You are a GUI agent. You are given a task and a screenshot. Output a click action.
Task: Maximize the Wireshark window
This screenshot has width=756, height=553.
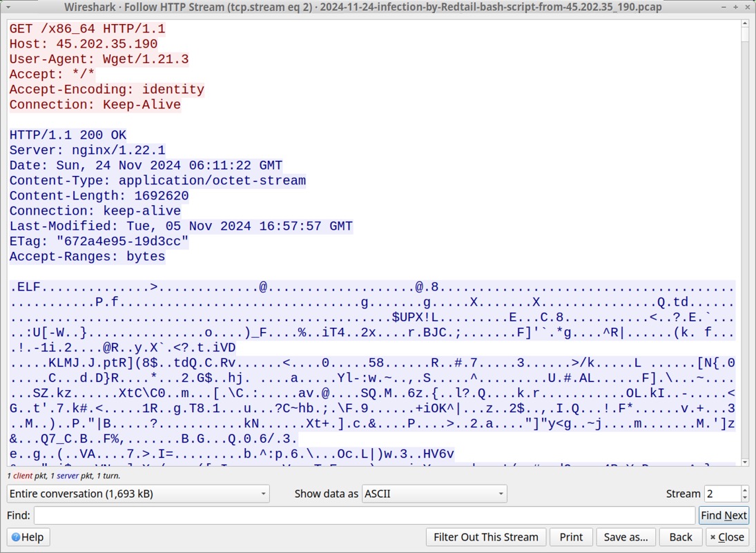[x=735, y=7]
